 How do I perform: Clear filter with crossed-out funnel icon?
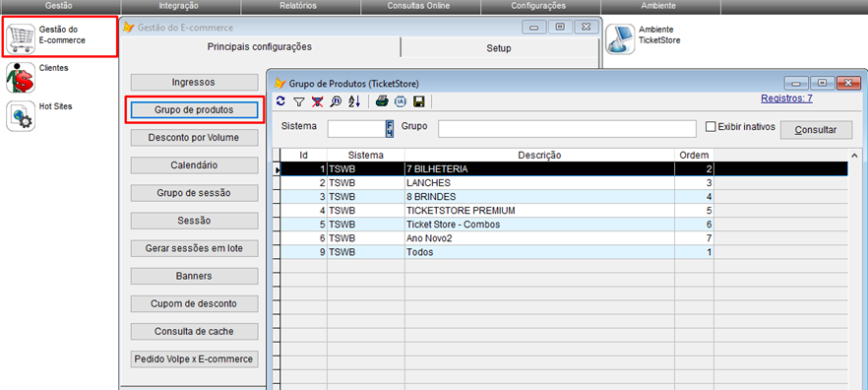317,100
